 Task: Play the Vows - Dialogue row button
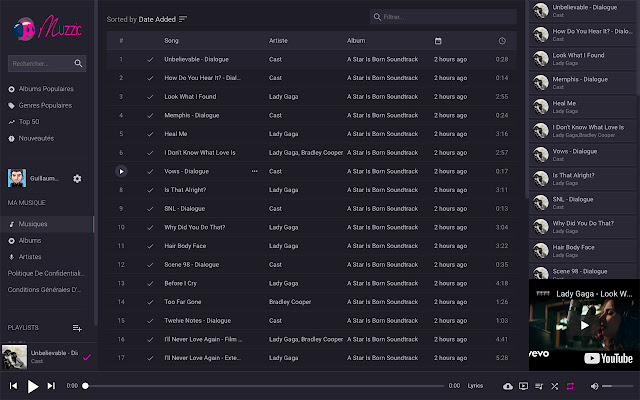(121, 171)
